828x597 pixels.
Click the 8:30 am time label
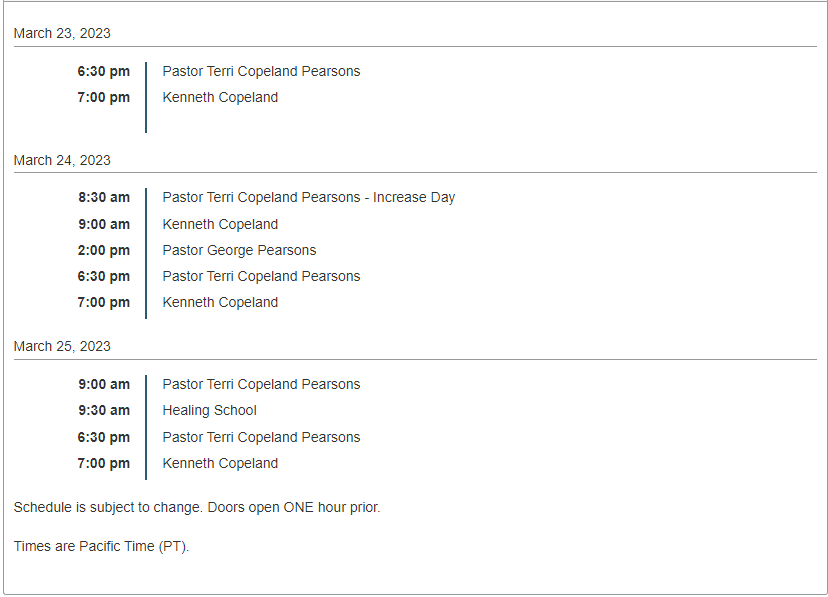tap(104, 197)
